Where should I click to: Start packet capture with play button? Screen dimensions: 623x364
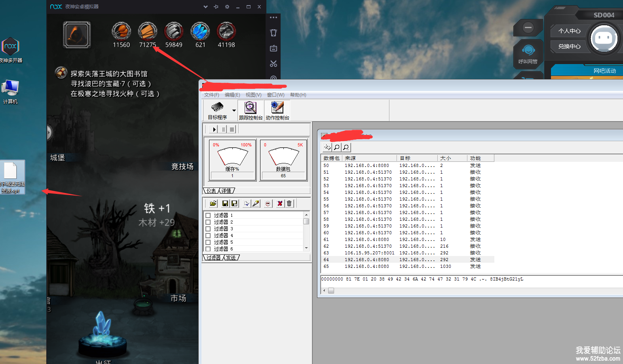(x=214, y=129)
